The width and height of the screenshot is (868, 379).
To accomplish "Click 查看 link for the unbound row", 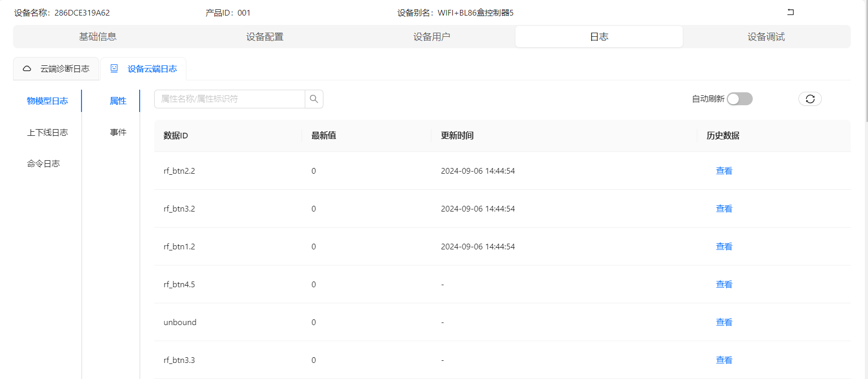I will pos(724,322).
